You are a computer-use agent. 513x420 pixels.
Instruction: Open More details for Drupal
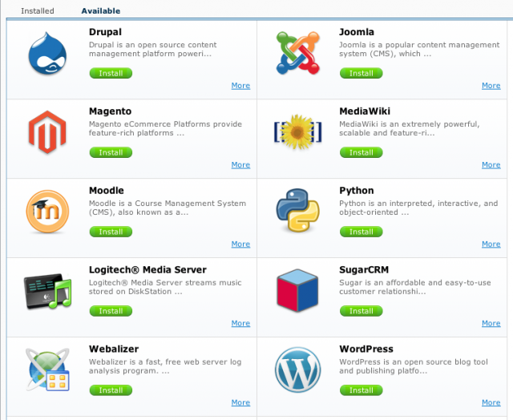point(240,86)
